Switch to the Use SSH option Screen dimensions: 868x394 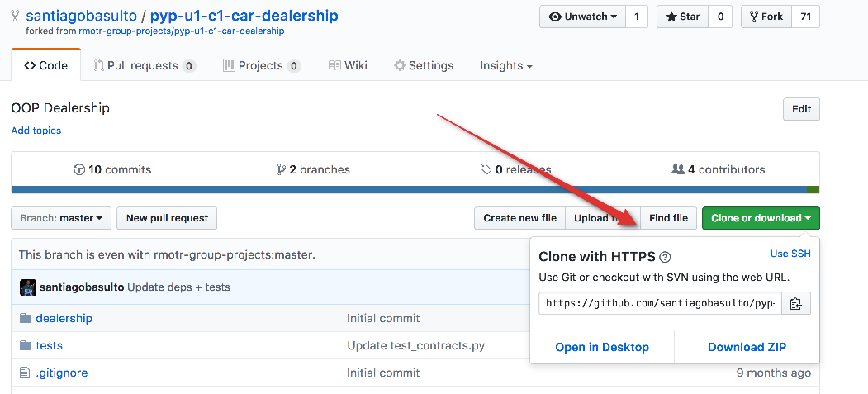790,254
